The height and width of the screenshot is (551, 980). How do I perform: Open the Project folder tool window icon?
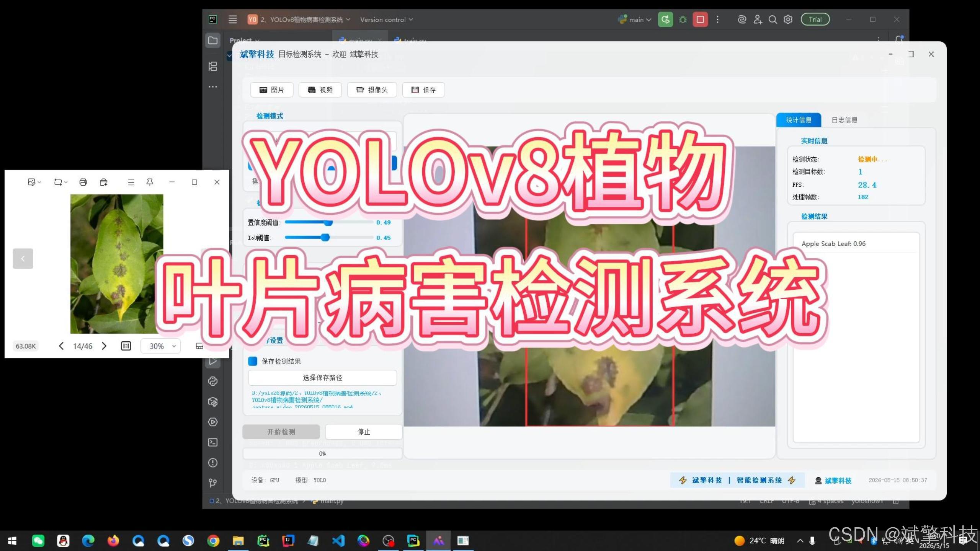point(213,41)
